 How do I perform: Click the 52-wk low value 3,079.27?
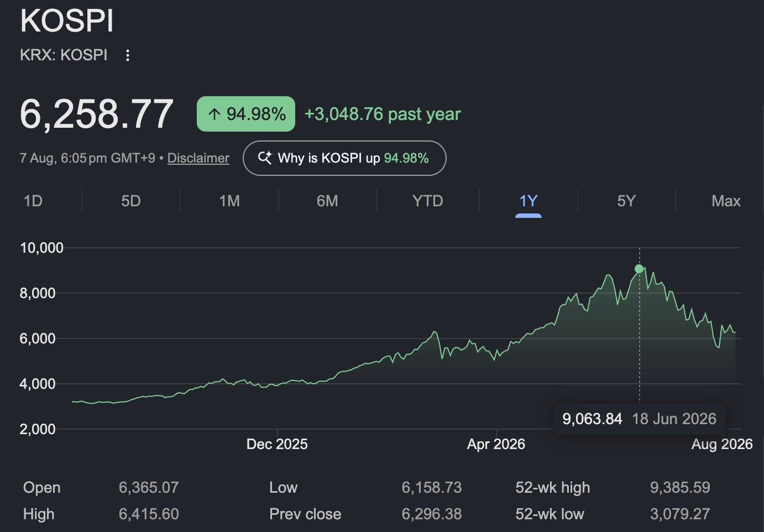680,514
